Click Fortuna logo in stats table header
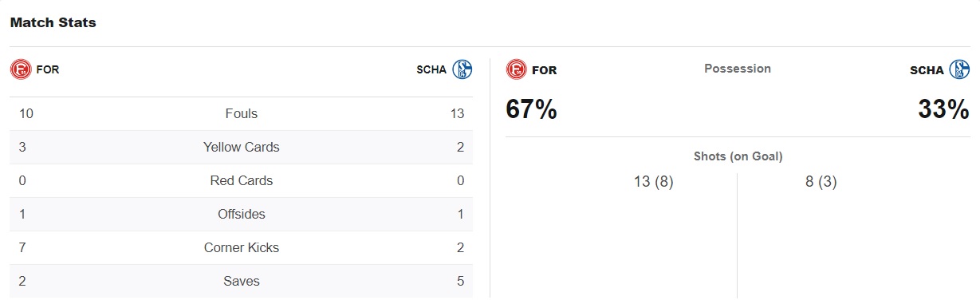980x300 pixels. coord(21,69)
